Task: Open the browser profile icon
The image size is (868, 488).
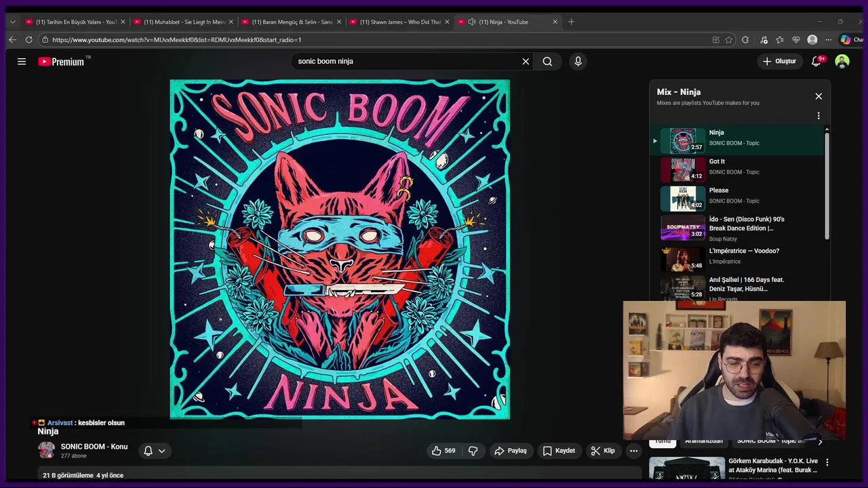Action: coord(812,40)
